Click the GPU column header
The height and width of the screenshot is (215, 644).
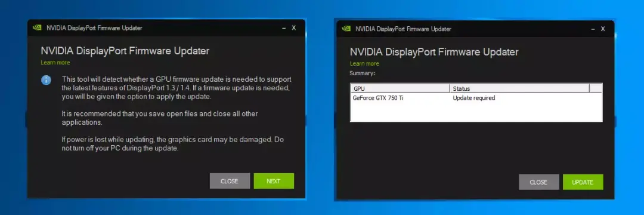point(401,88)
